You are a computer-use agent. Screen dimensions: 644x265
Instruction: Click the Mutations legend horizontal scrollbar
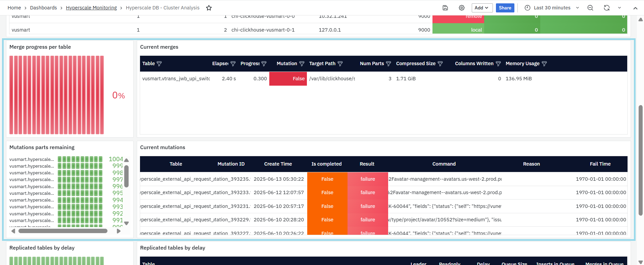tap(63, 231)
